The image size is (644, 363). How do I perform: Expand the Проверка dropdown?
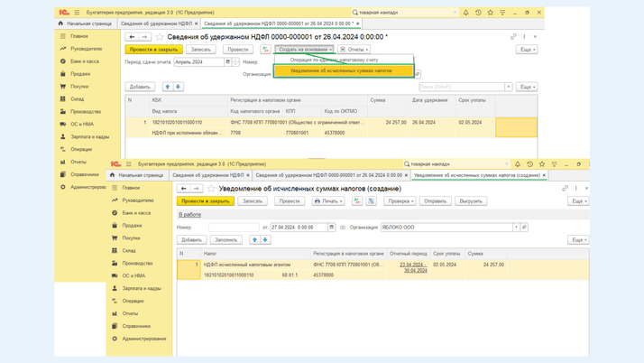click(x=400, y=201)
